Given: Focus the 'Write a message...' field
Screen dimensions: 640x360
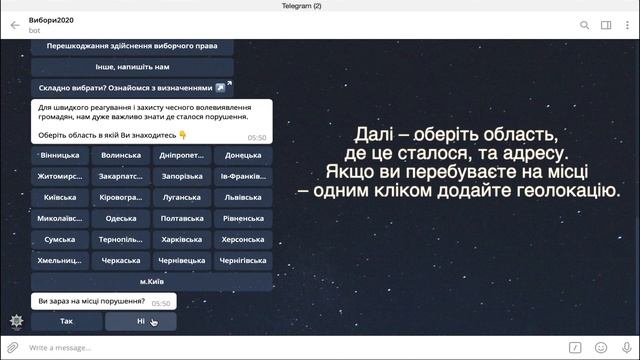Looking at the screenshot, I should [x=294, y=348].
